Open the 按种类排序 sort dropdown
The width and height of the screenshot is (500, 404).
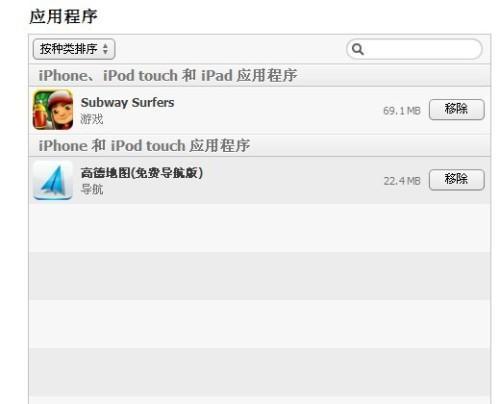coord(74,49)
